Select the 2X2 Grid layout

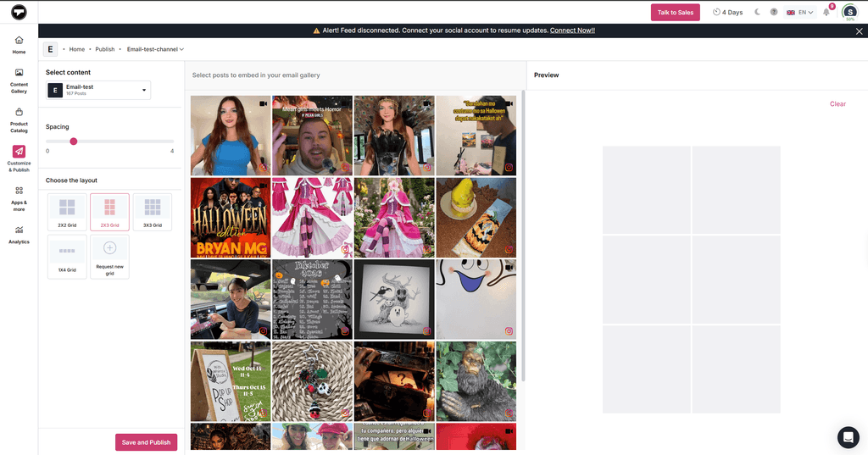[67, 212]
